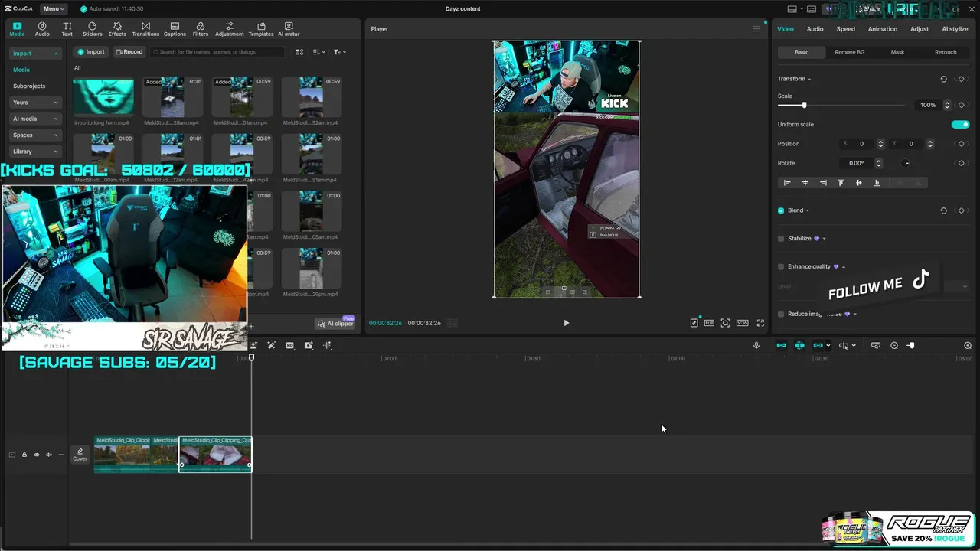The image size is (980, 551).
Task: Hide the main timeline track
Action: pyautogui.click(x=36, y=455)
